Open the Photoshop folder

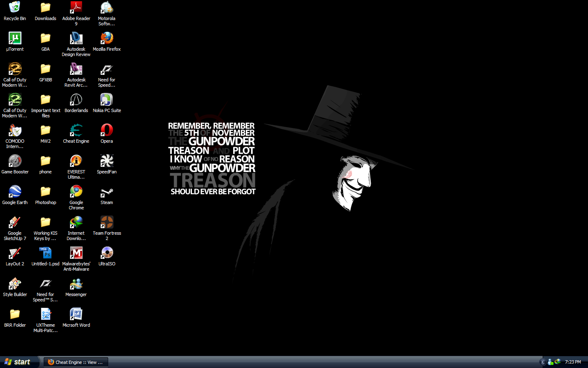(x=45, y=195)
